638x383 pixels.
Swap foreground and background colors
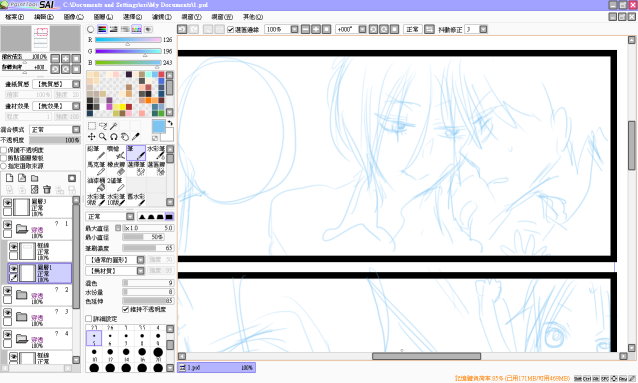[170, 123]
